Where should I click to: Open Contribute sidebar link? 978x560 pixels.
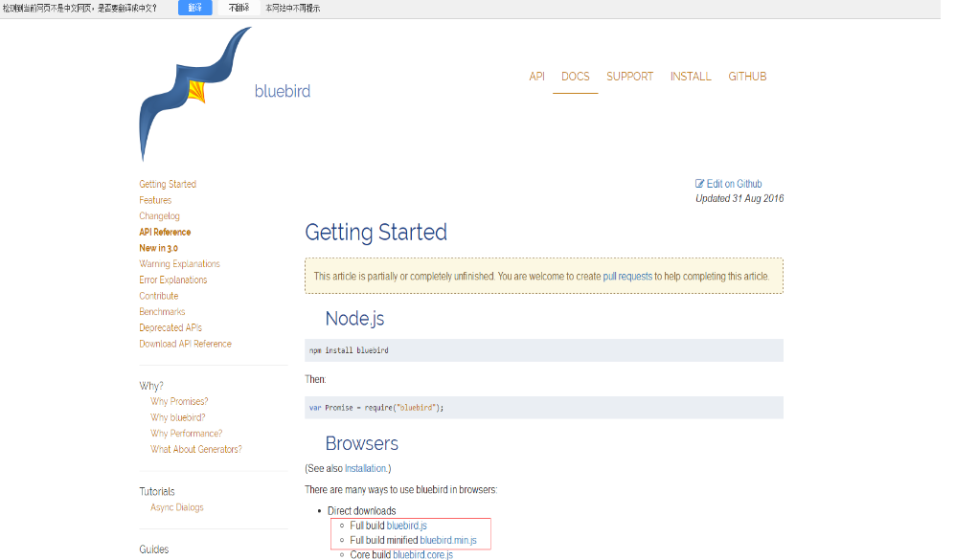[158, 296]
